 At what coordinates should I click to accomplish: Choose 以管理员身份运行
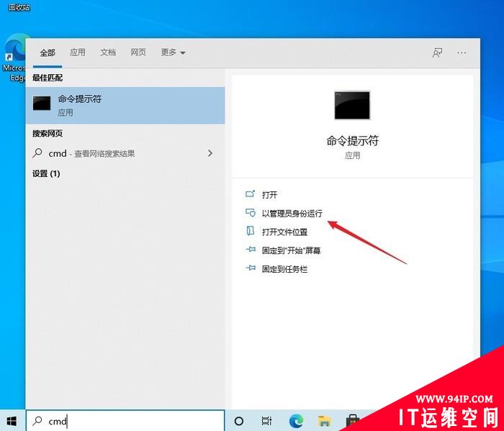click(x=292, y=213)
